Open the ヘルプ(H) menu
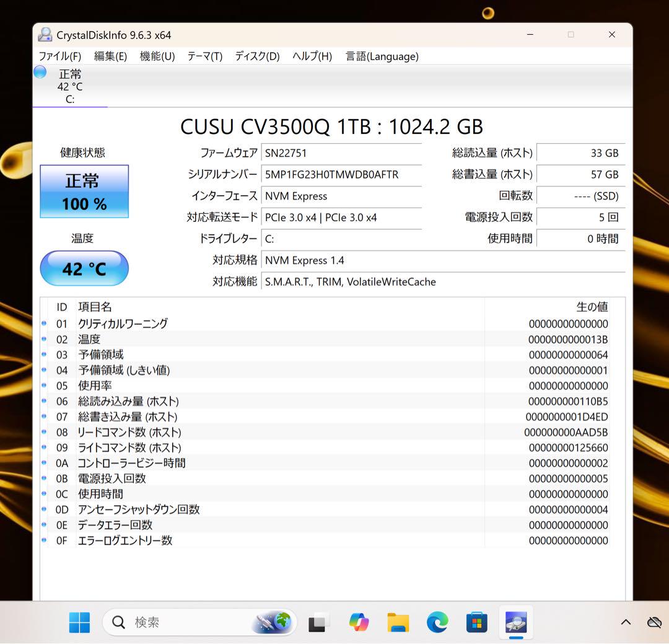Viewport: 669px width, 644px height. point(312,56)
